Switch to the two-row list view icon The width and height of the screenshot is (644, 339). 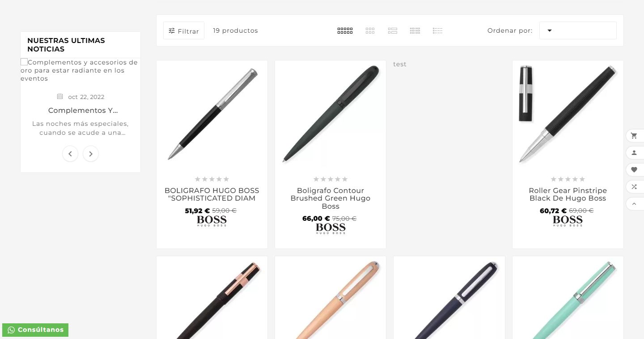[x=393, y=30]
